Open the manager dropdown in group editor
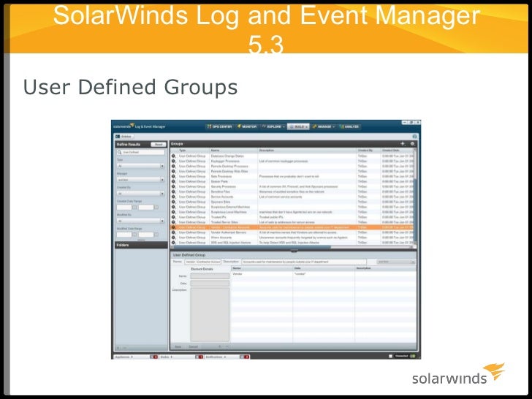This screenshot has width=532, height=399. pos(396,262)
